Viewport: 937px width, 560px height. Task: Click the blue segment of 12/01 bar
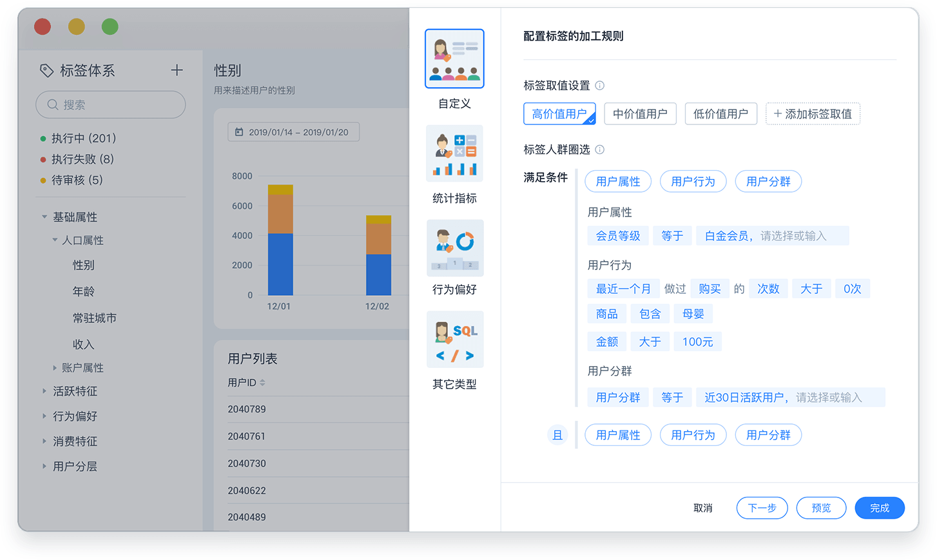(280, 264)
